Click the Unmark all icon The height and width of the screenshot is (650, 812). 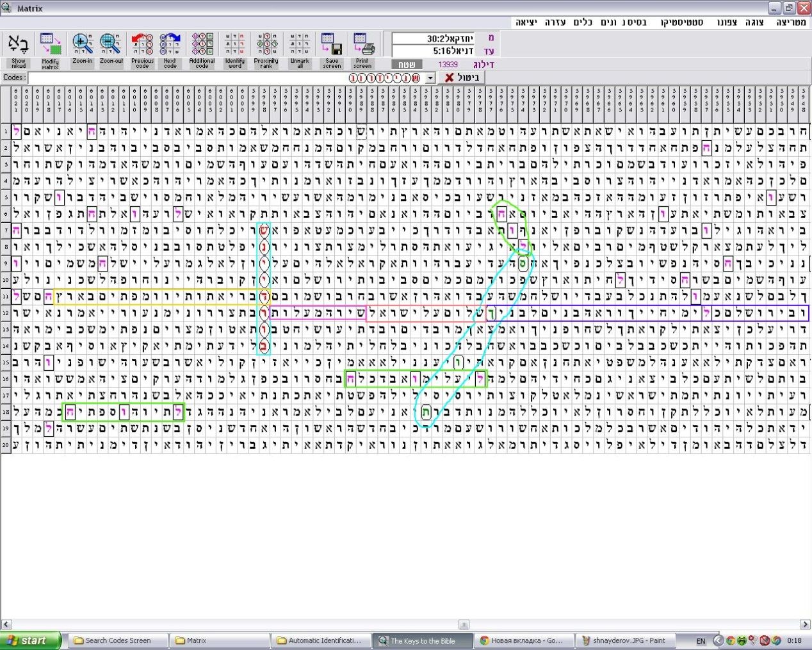coord(300,45)
